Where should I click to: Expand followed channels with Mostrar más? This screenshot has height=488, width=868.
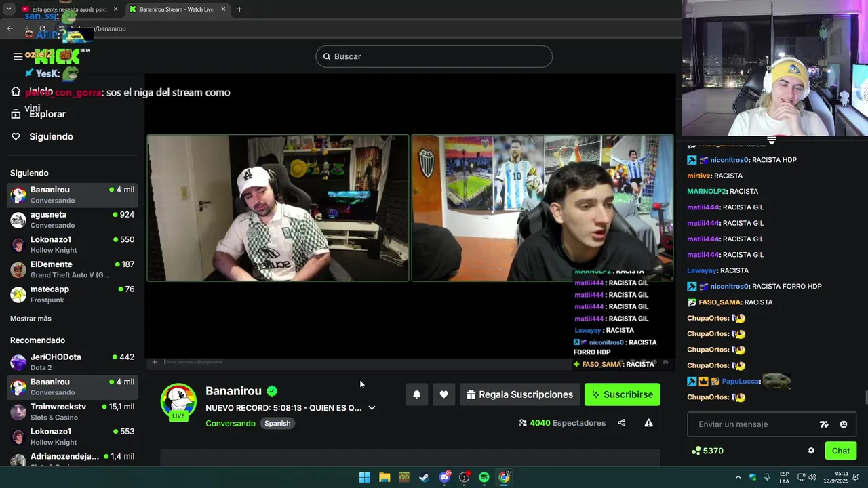click(x=31, y=319)
